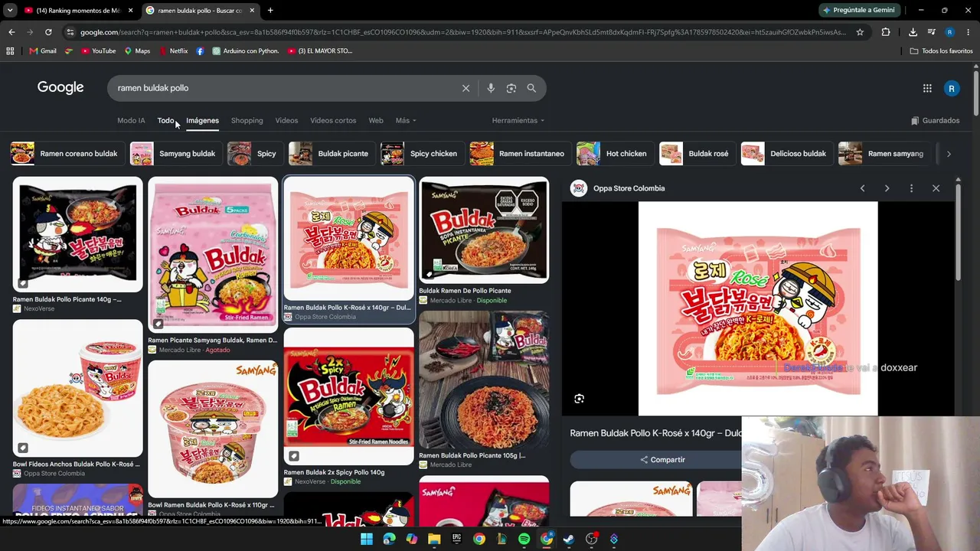Open the Netflix bookmark

click(173, 51)
